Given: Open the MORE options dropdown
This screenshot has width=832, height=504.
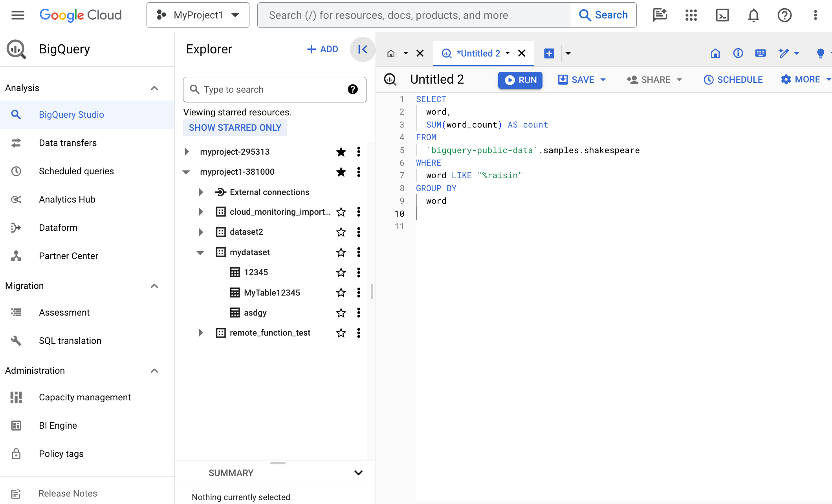Looking at the screenshot, I should [x=805, y=80].
